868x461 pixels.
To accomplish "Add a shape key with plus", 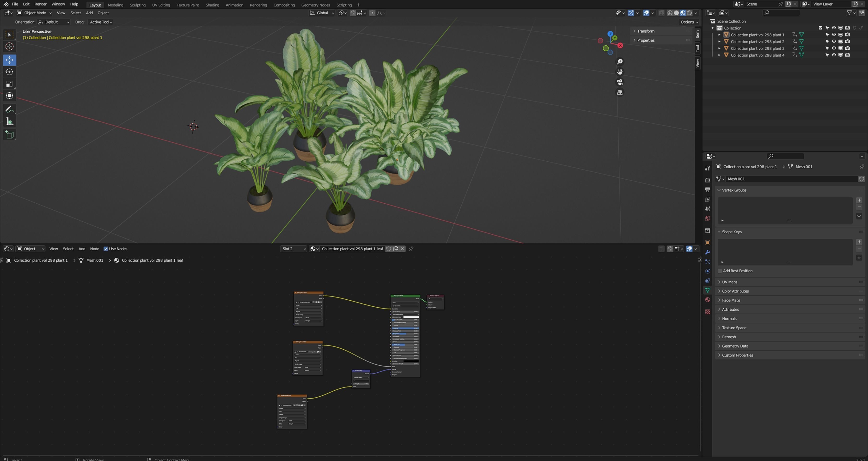I will click(x=859, y=242).
